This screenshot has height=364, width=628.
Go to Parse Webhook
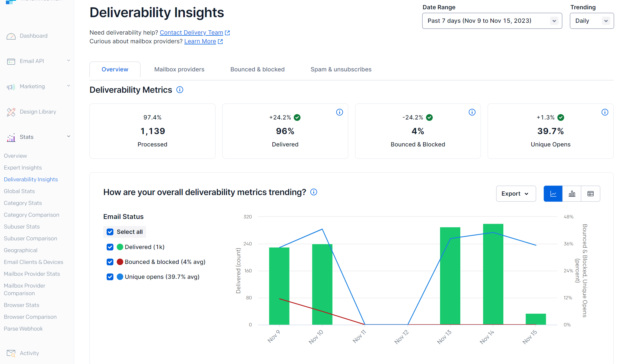(23, 329)
